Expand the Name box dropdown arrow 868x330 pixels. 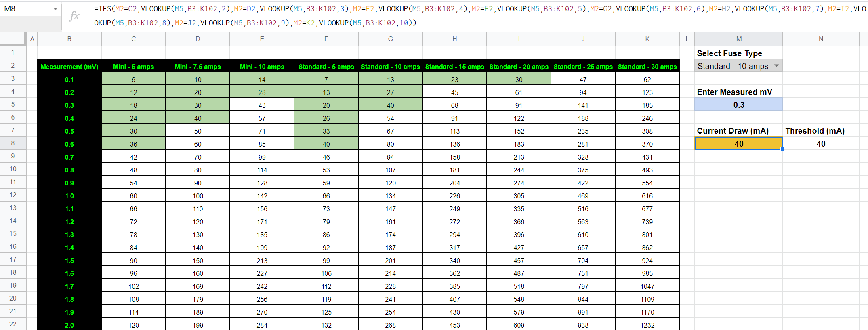pyautogui.click(x=55, y=9)
